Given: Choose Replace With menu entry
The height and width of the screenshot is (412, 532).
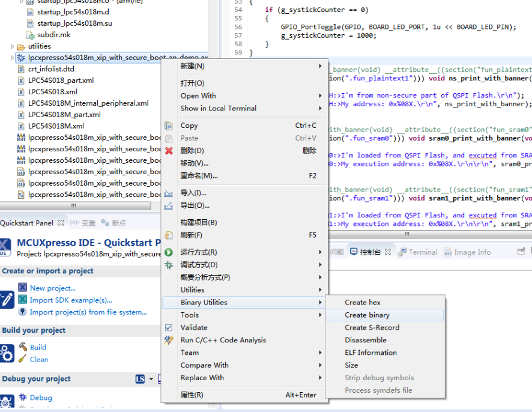Looking at the screenshot, I should tap(251, 378).
